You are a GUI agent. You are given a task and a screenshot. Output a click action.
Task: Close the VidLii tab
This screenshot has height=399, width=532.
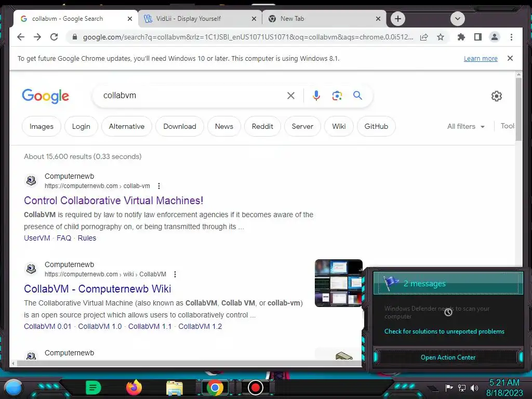point(254,19)
